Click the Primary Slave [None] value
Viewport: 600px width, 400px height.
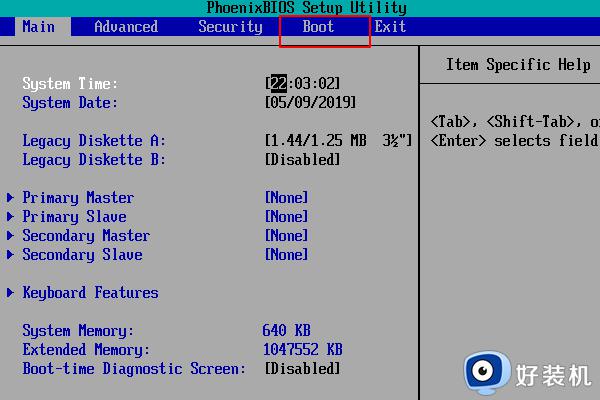287,217
